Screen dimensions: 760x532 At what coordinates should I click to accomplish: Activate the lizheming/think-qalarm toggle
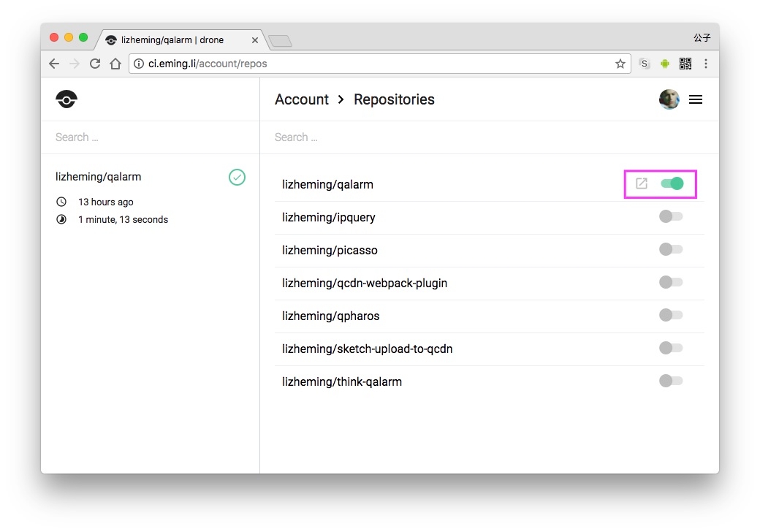670,381
